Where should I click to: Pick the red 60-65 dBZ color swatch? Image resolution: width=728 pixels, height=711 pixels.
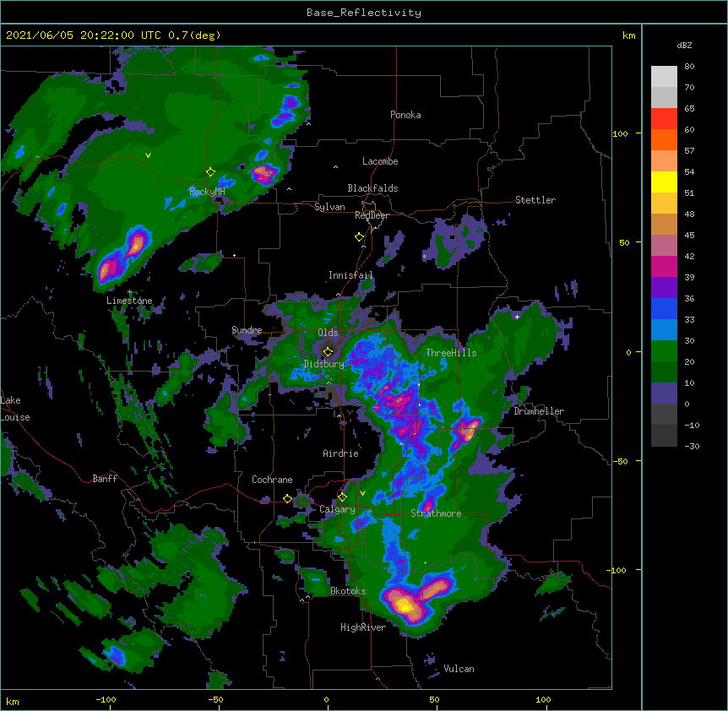point(664,119)
